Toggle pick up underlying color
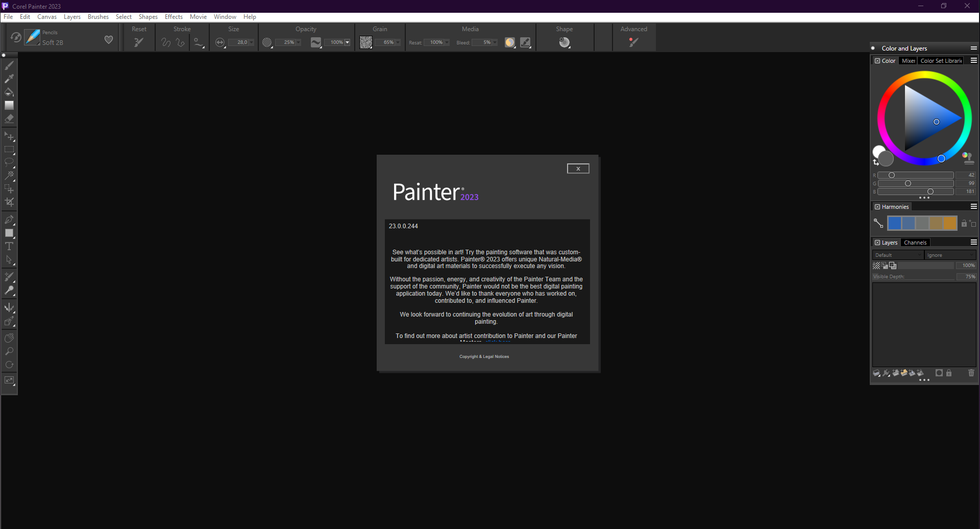980x529 pixels. pyautogui.click(x=885, y=266)
